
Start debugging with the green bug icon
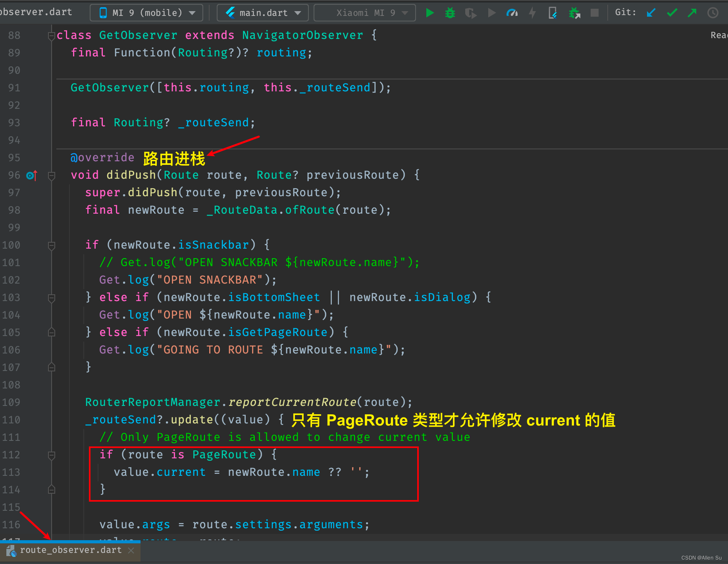point(450,13)
